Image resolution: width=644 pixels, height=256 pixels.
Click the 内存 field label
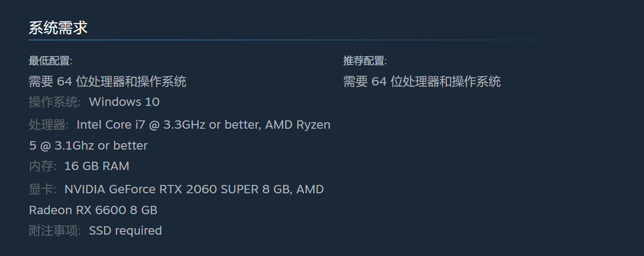click(x=43, y=166)
